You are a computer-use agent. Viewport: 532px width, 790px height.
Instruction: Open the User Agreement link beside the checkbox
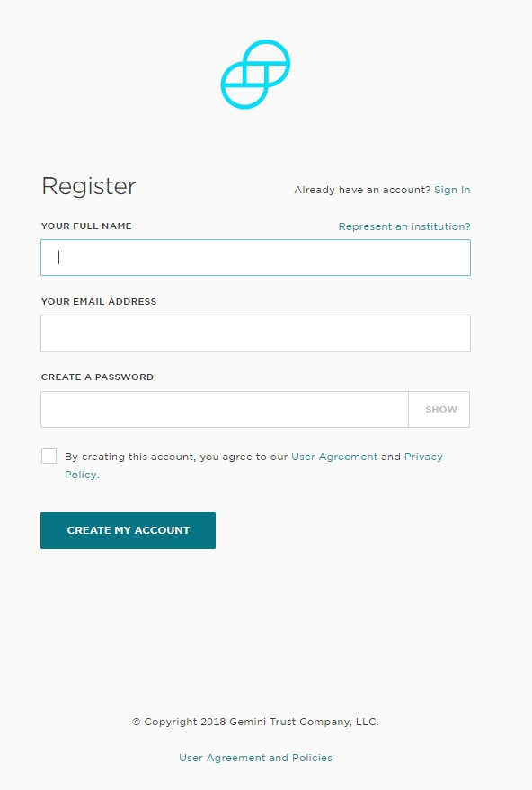coord(334,457)
